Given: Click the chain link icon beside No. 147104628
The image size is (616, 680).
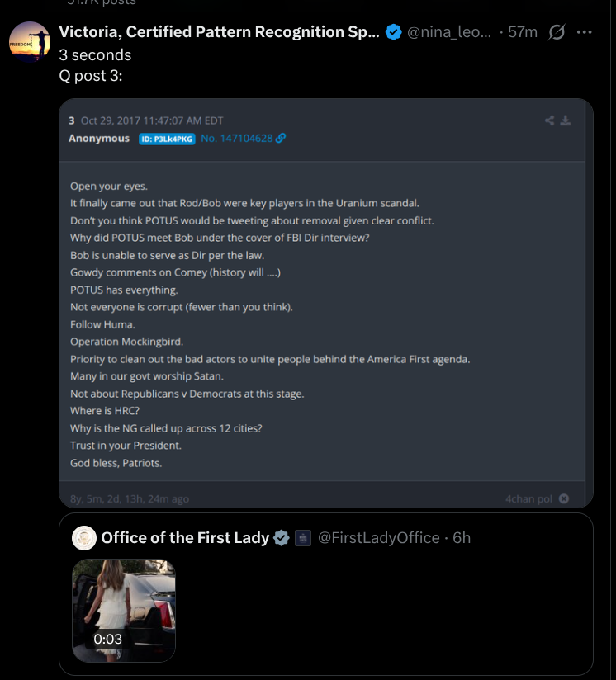Looking at the screenshot, I should pos(281,139).
